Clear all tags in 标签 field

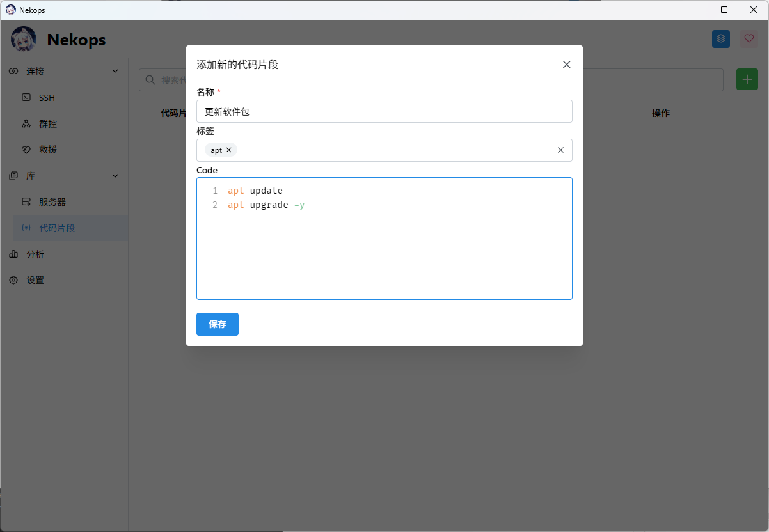[560, 150]
